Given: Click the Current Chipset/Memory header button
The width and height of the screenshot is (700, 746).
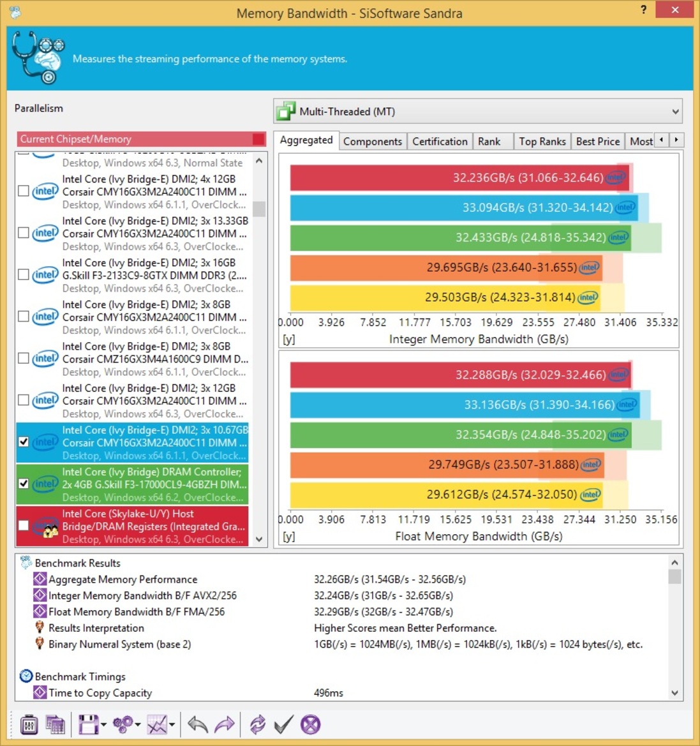Looking at the screenshot, I should coord(141,139).
